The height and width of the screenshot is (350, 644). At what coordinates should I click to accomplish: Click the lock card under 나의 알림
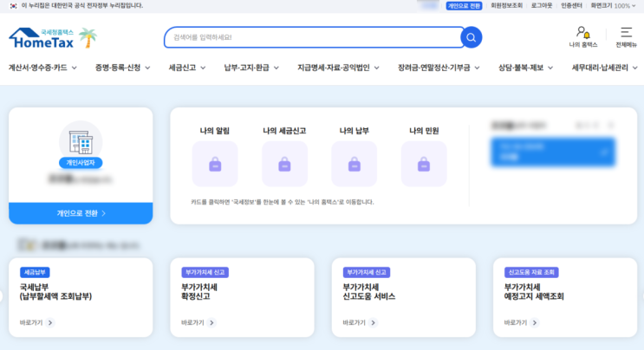point(215,164)
